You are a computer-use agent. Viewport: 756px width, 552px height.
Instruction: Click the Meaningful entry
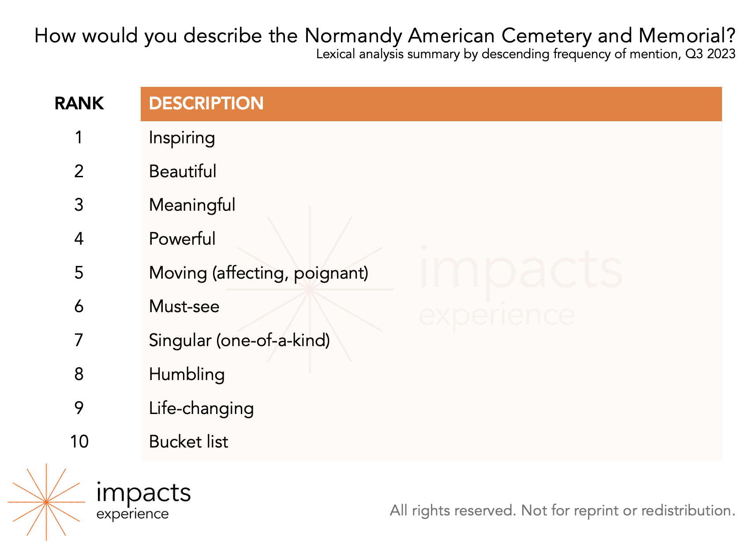click(192, 205)
